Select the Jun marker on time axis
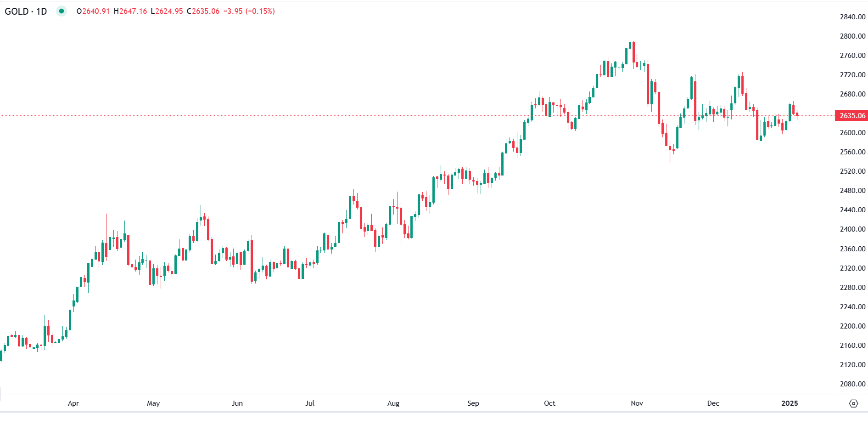Screen dimensions: 868x442 click(237, 403)
